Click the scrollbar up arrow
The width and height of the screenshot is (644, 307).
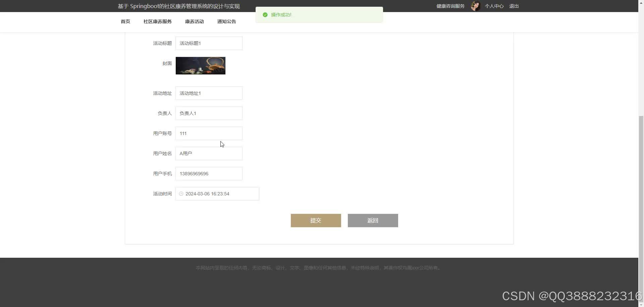[x=641, y=2]
